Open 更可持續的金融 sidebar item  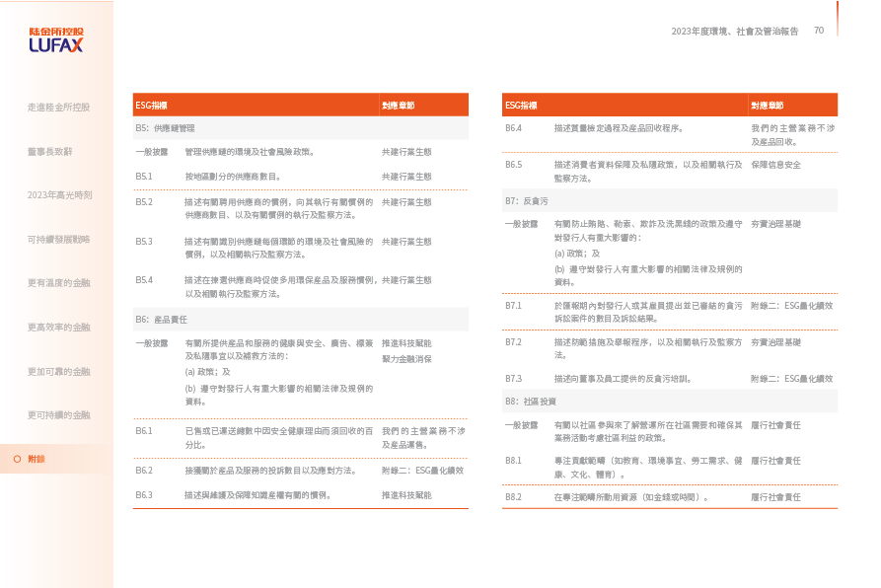[x=59, y=414]
